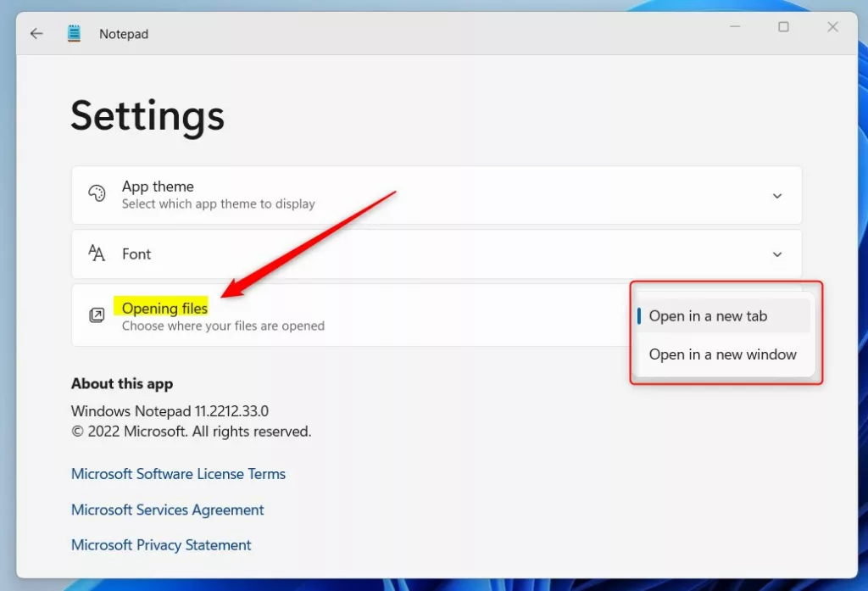Click the Notepad app icon in title bar

click(74, 33)
